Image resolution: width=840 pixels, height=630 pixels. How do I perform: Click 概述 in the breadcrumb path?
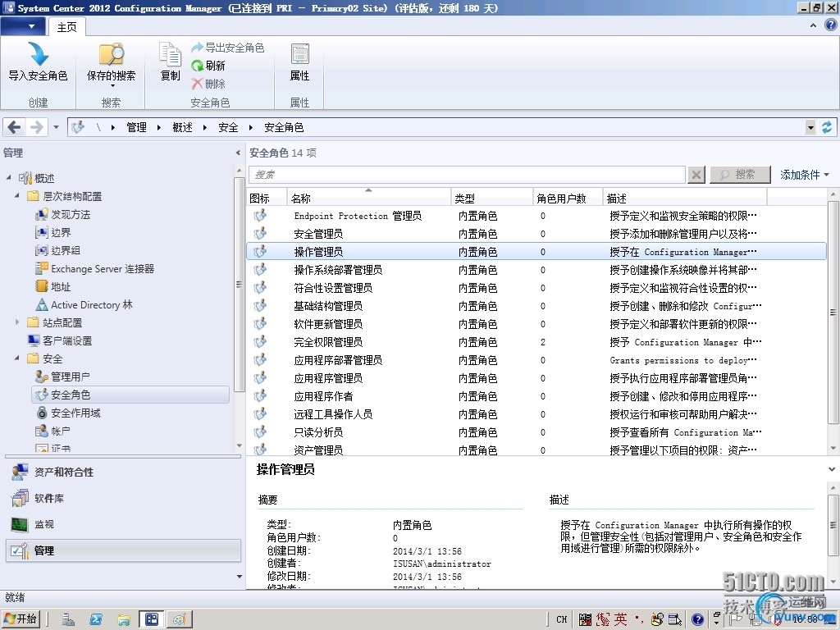pos(182,127)
